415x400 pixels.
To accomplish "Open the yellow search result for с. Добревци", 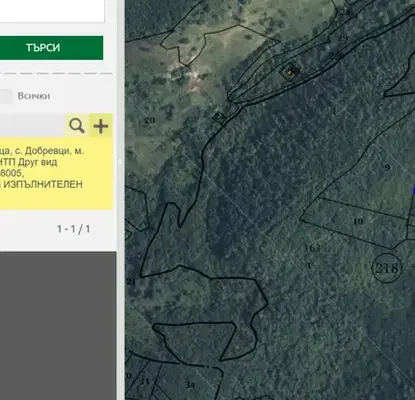I will 56,173.
